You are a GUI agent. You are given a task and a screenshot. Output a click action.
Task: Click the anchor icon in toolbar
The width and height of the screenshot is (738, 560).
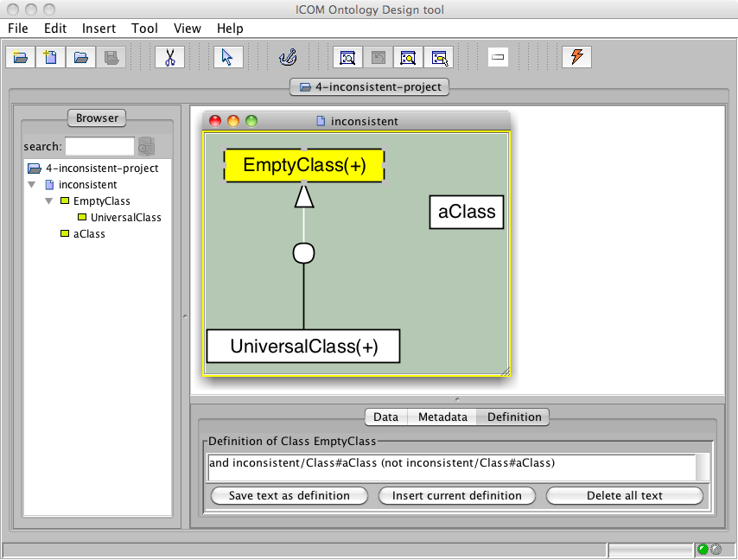pos(288,57)
